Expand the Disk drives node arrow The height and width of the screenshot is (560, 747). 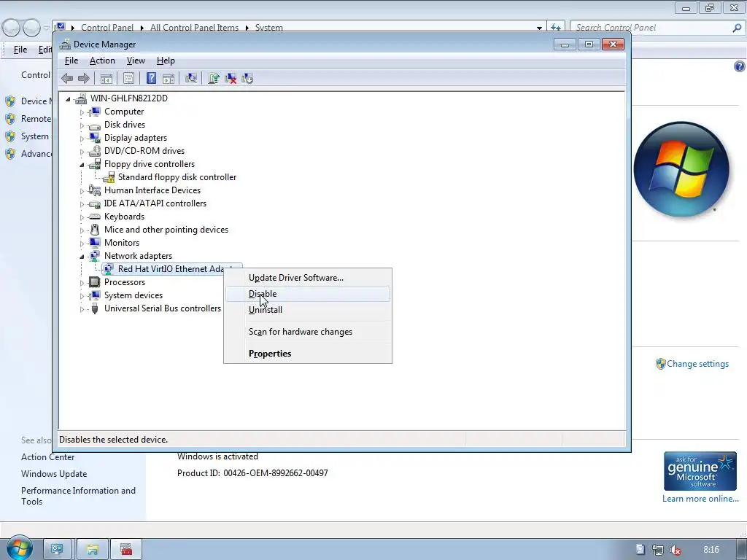[82, 125]
